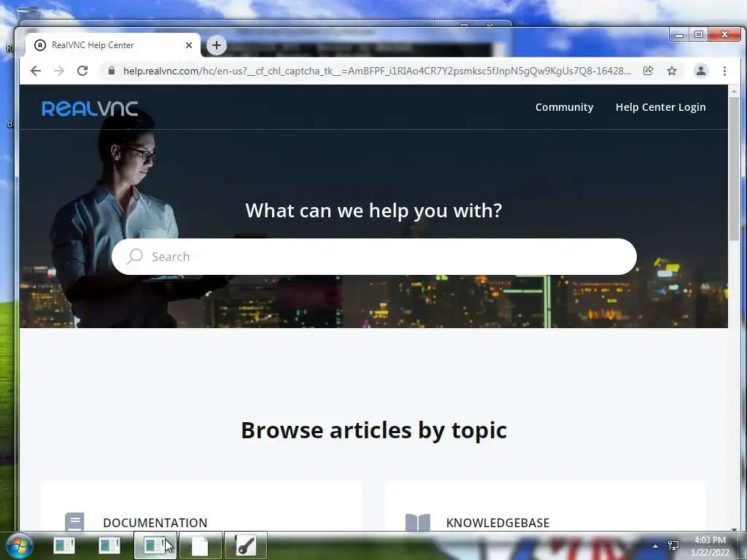747x560 pixels.
Task: Click the blank document taskbar icon
Action: click(200, 545)
